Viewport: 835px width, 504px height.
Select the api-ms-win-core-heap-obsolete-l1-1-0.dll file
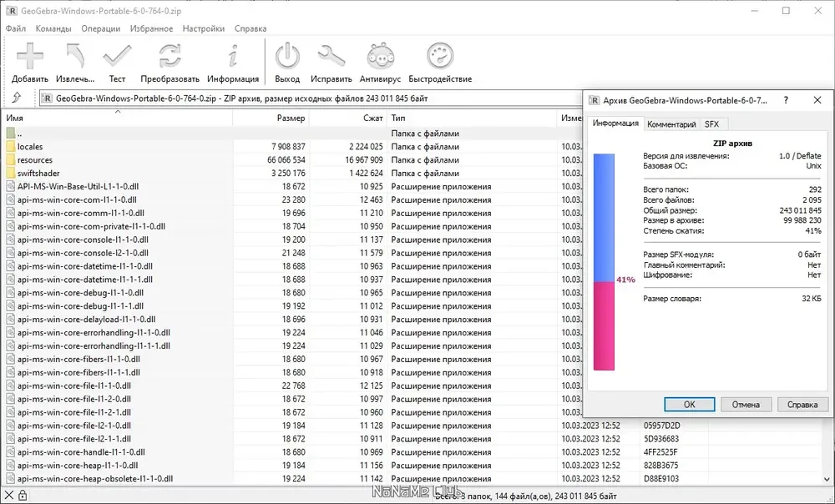95,478
